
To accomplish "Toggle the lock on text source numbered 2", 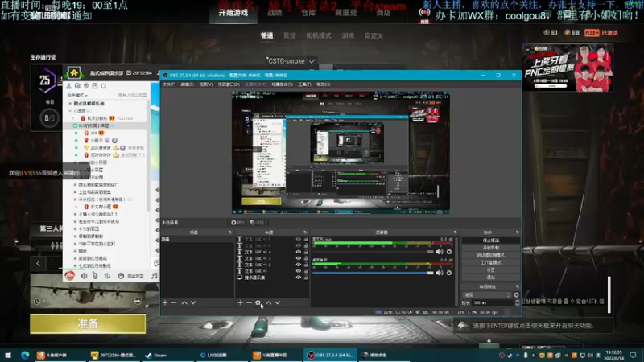I will [x=306, y=265].
